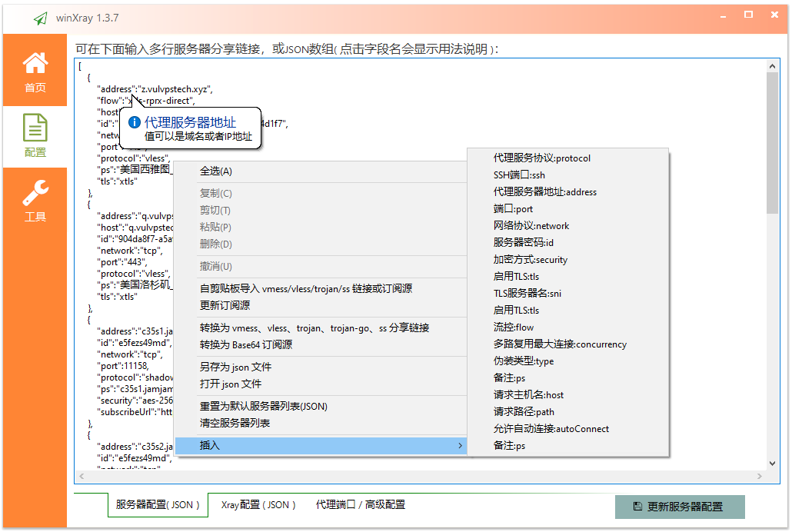Click the "id":"e5fezs49md" line of third server
Viewport: 792px width, 532px height.
tap(135, 343)
